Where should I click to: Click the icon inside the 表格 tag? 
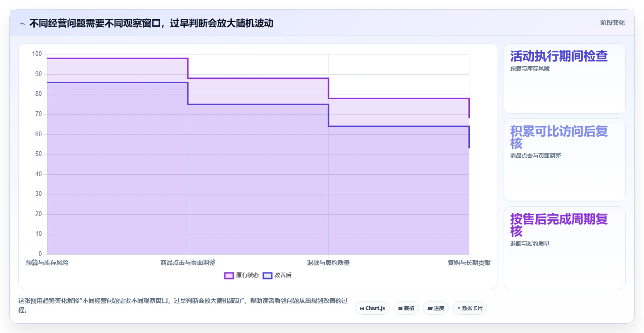pos(400,308)
